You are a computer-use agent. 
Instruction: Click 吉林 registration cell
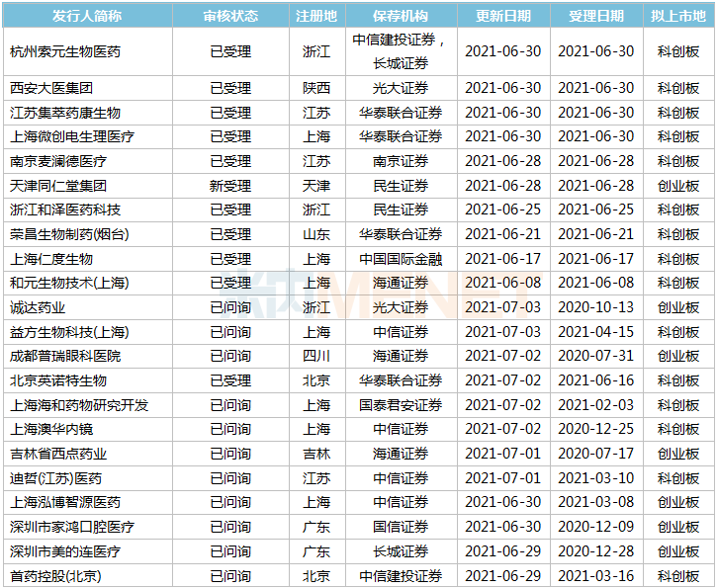point(316,454)
